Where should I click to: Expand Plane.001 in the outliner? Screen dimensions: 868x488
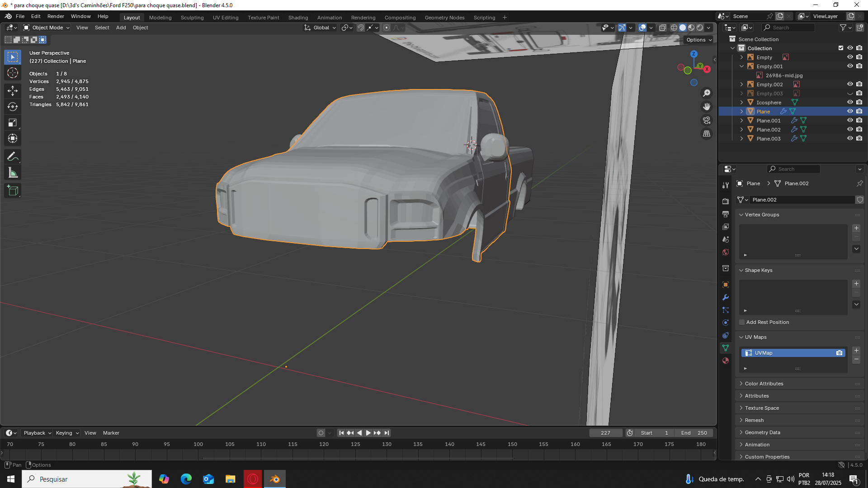click(741, 121)
